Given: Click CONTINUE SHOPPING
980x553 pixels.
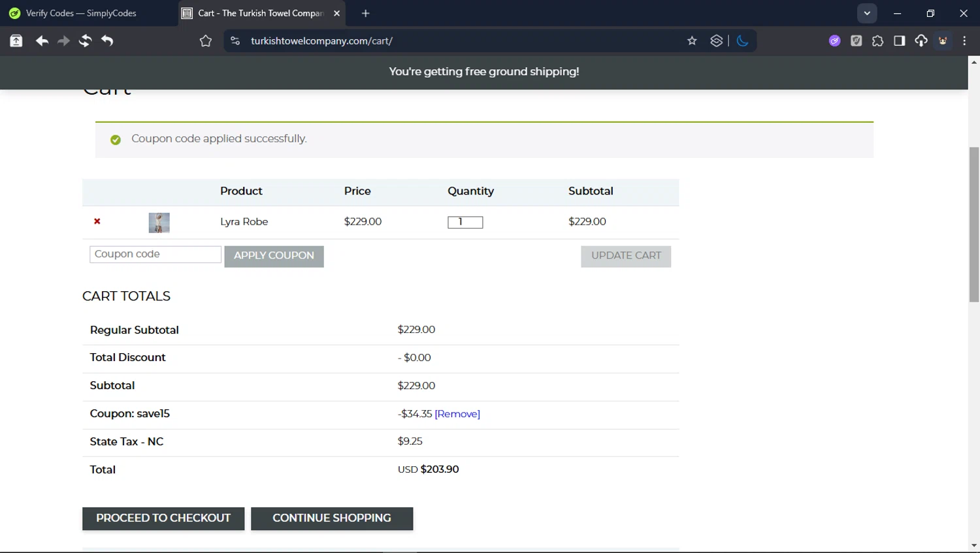Looking at the screenshot, I should coord(332,518).
